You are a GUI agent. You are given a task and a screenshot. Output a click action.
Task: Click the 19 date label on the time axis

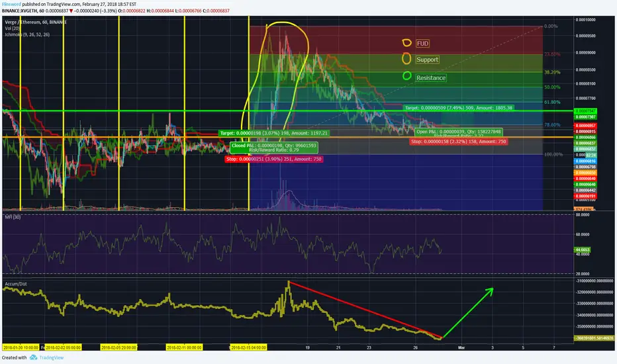[x=307, y=347]
